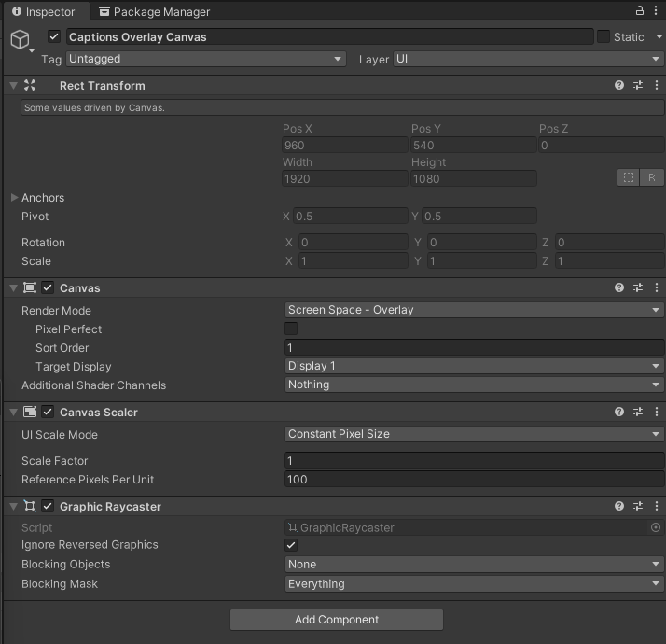666x644 pixels.
Task: Click the Rect Transform help icon
Action: click(x=619, y=85)
